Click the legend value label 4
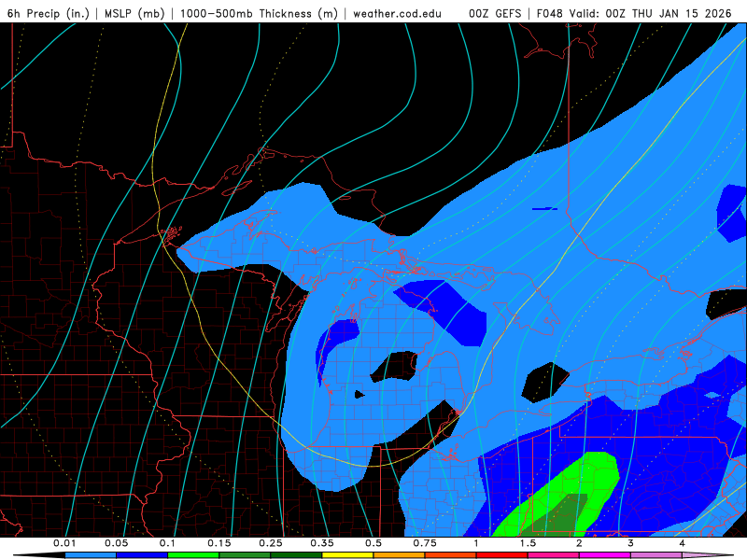Viewport: 747px width, 560px height. [683, 543]
